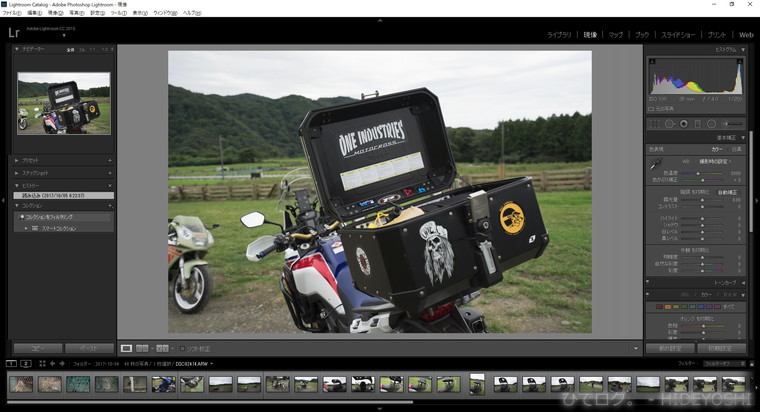This screenshot has height=412, width=760.
Task: Pick the White Balance eyedropper tool
Action: pyautogui.click(x=655, y=165)
